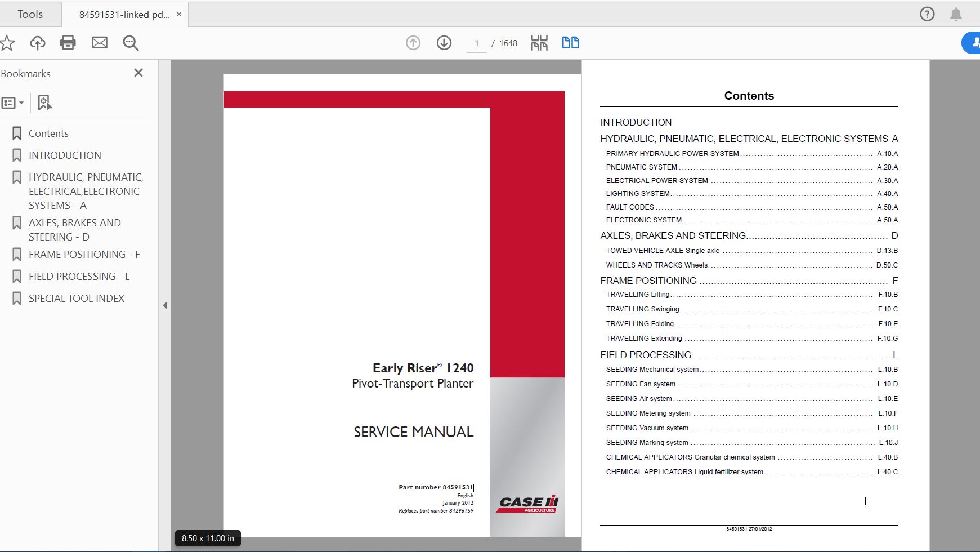980x552 pixels.
Task: Create a new bookmark in the panel
Action: (44, 103)
